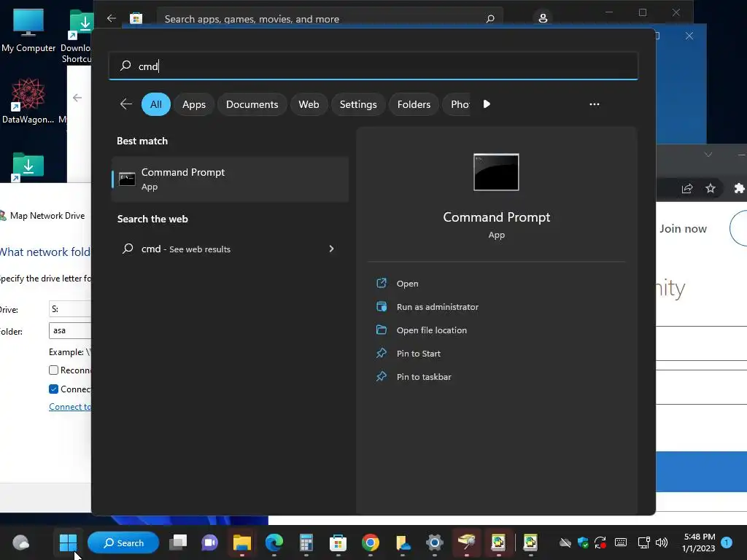This screenshot has width=747, height=560.
Task: Select Open file location
Action: (x=432, y=330)
